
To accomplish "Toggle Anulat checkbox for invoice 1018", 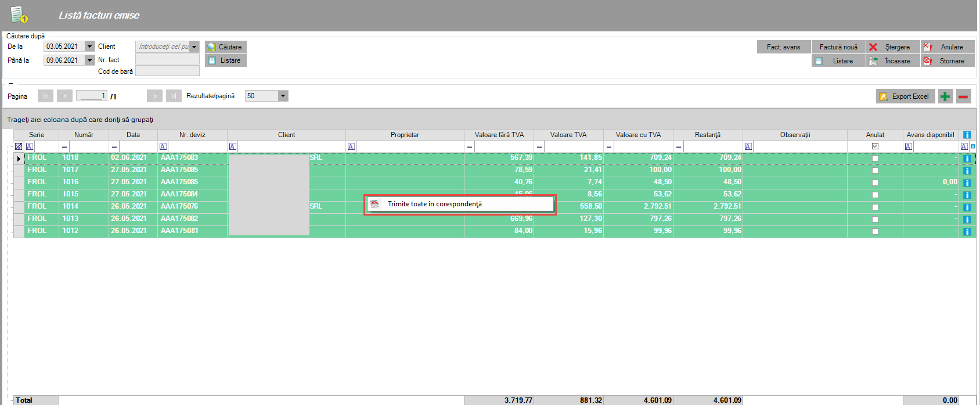I will [x=875, y=159].
